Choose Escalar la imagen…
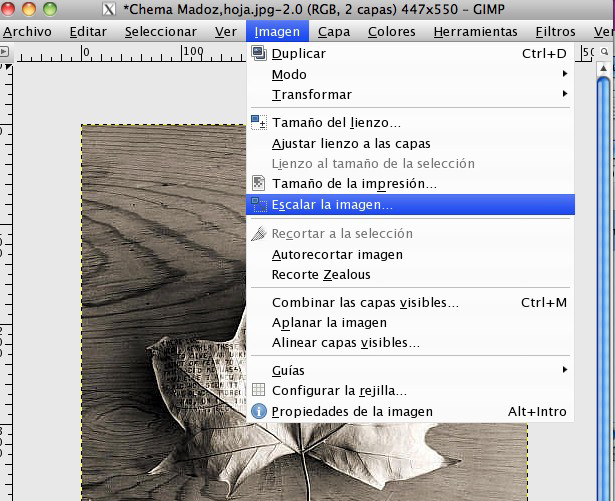The width and height of the screenshot is (615, 501). (410, 204)
